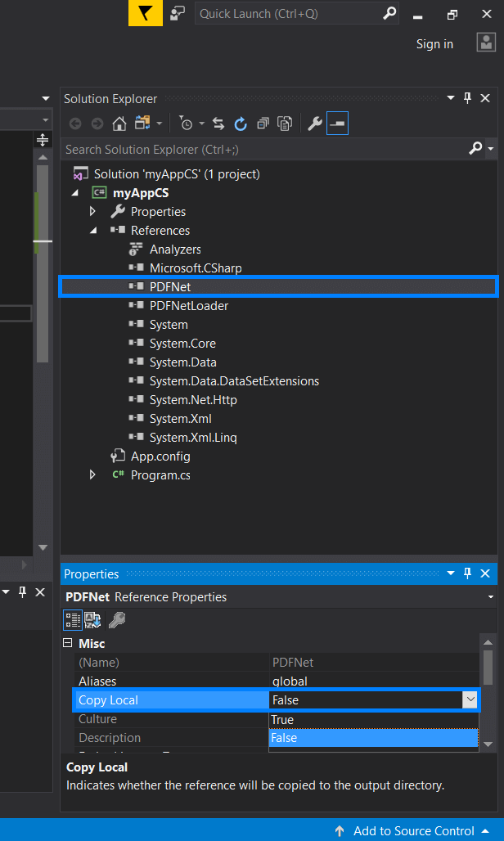Click editor split handle icon
504x841 pixels.
43,140
